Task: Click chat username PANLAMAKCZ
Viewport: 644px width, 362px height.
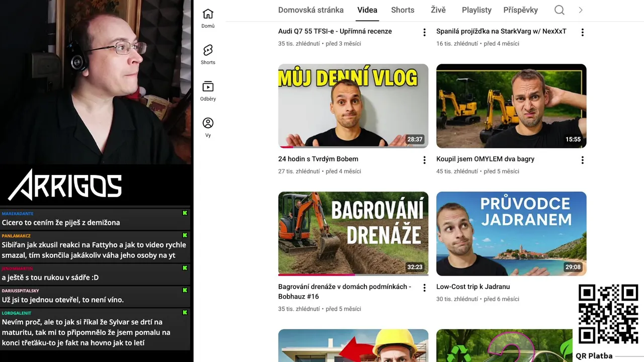Action: (x=16, y=235)
